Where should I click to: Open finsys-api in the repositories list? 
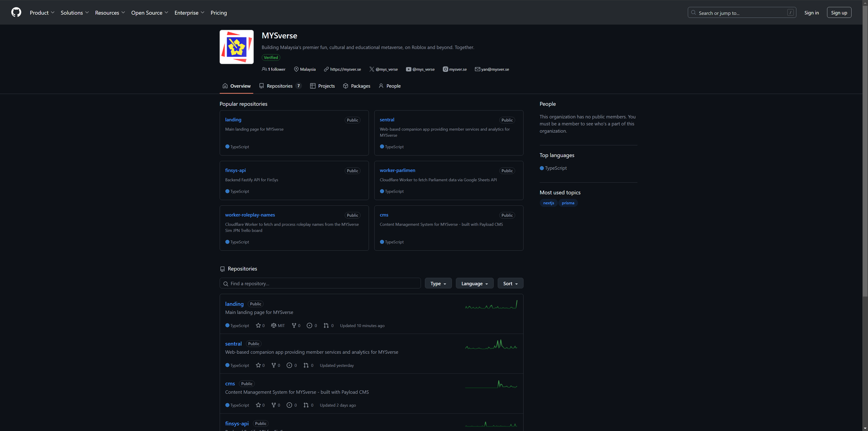click(x=237, y=424)
